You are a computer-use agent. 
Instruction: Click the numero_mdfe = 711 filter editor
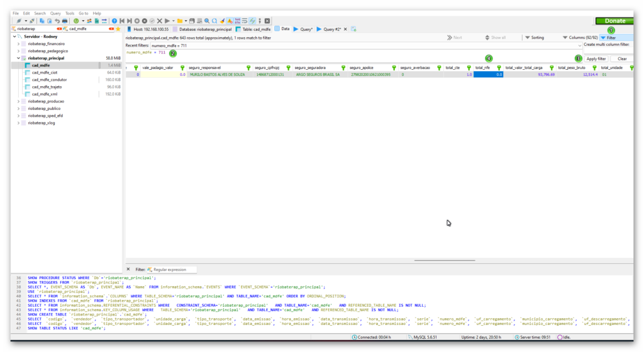(353, 55)
